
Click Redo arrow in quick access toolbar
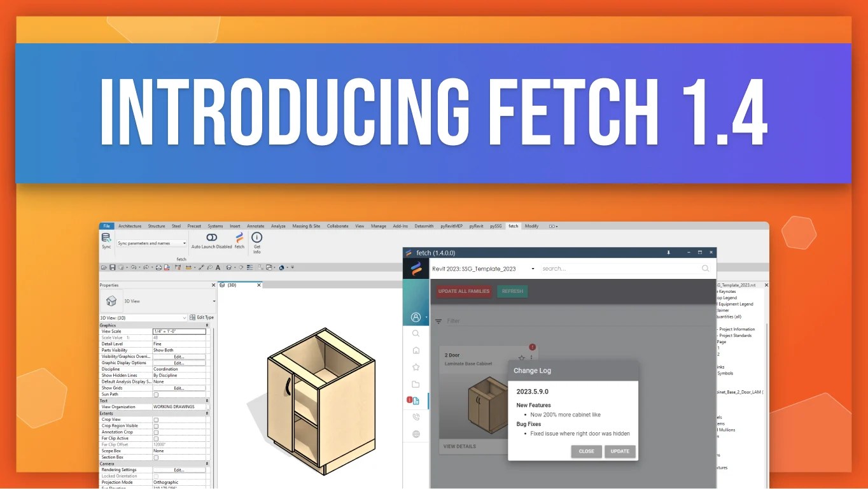pos(145,267)
